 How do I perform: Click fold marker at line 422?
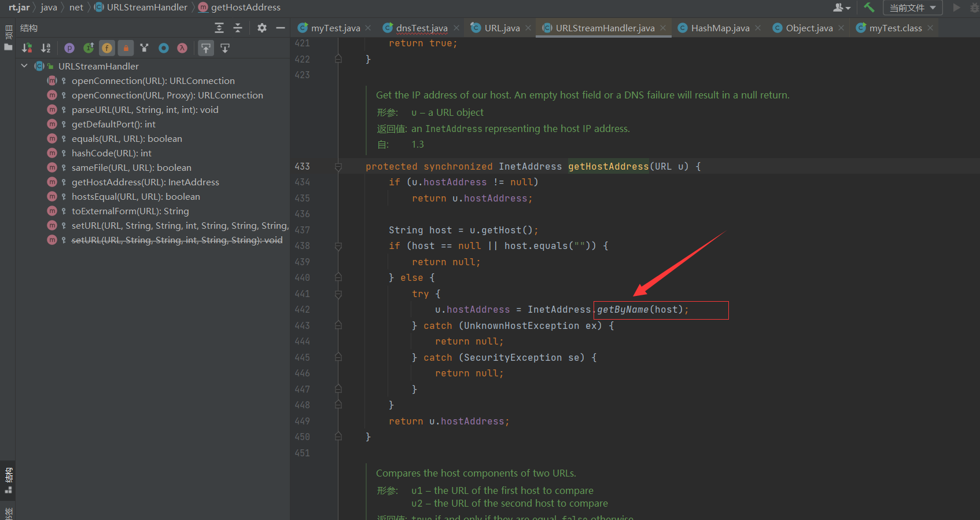338,59
